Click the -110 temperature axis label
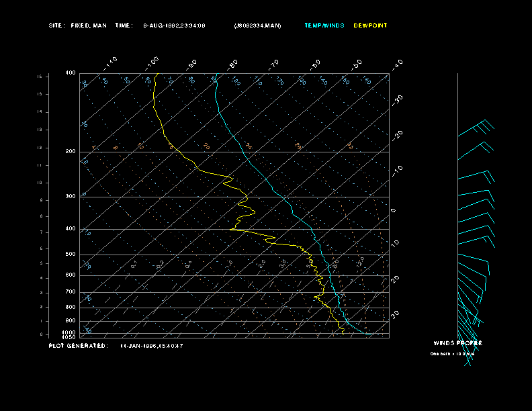This screenshot has height=411, width=532. tap(112, 62)
